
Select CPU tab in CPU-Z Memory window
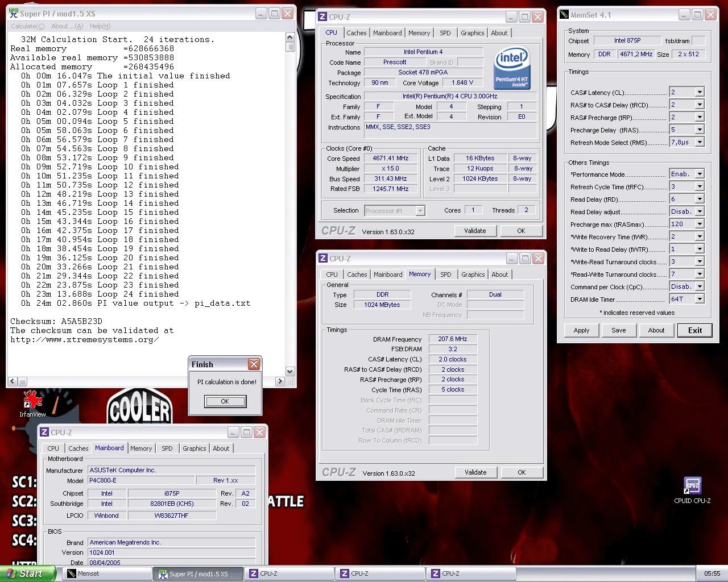[x=332, y=275]
